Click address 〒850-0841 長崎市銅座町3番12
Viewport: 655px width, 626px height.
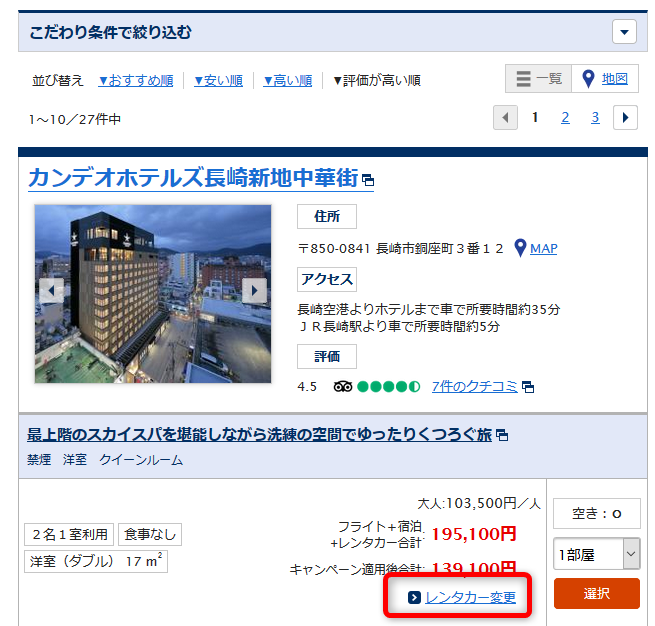coord(400,248)
